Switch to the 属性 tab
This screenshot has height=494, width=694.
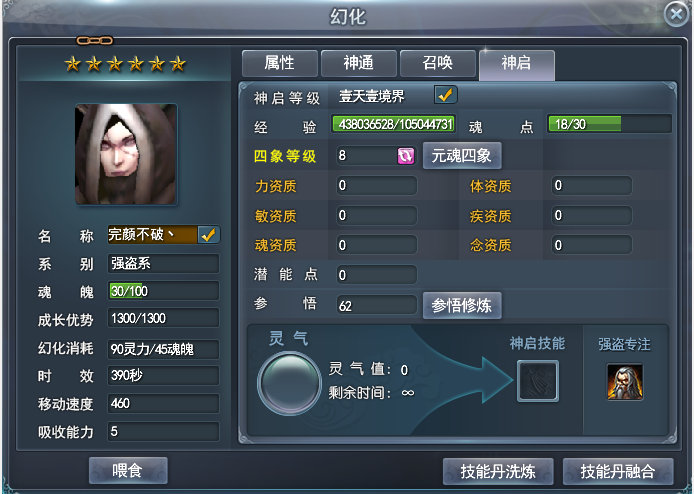coord(280,63)
